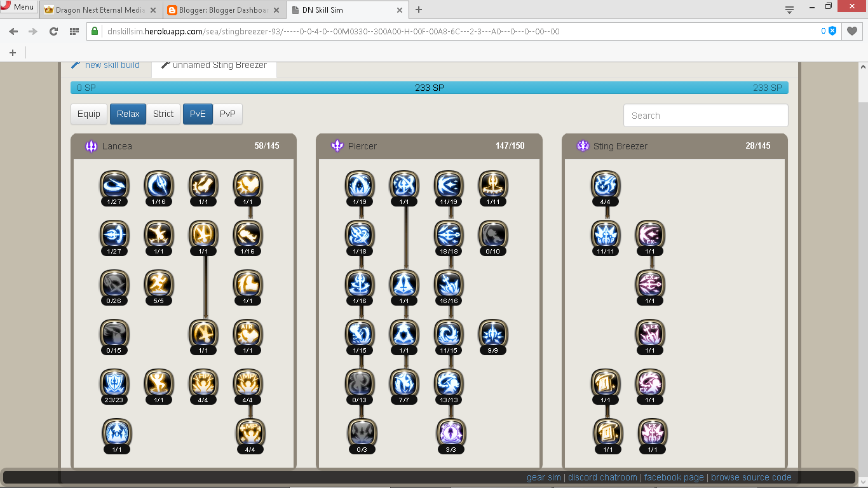868x488 pixels.
Task: Select PvE skill mode
Action: coord(198,114)
